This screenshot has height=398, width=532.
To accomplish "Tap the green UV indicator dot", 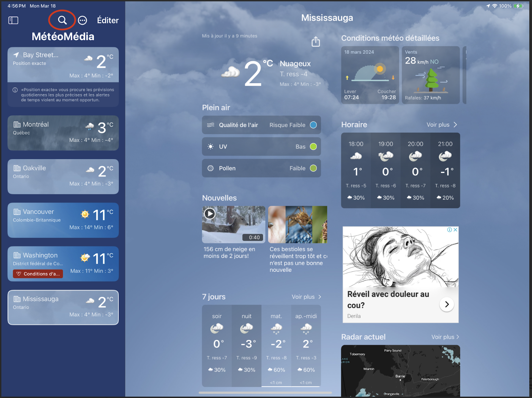I will pos(313,147).
